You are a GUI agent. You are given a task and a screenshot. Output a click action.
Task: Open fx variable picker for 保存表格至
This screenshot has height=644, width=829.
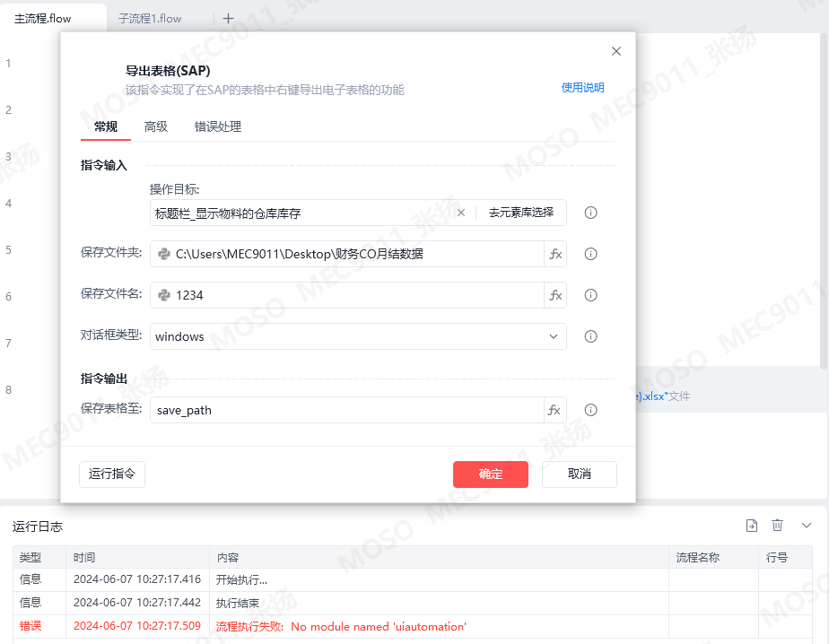point(555,410)
